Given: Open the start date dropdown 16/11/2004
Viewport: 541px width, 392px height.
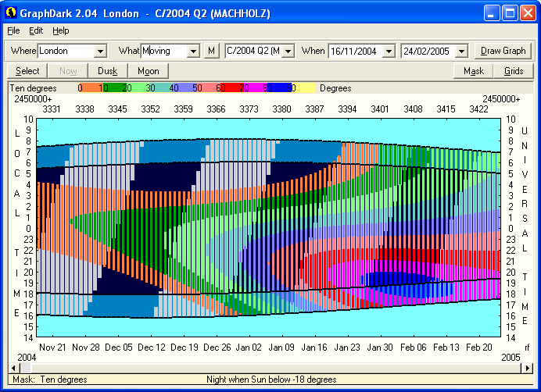Looking at the screenshot, I should click(389, 51).
